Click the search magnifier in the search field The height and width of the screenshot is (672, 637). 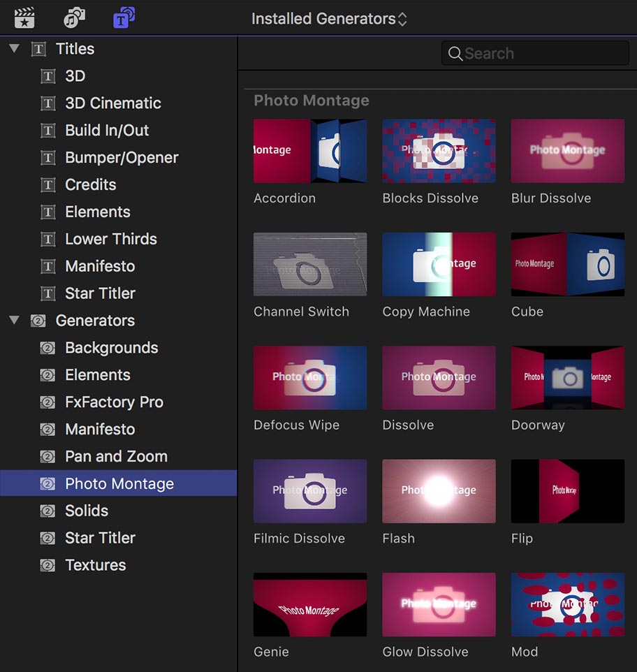click(x=455, y=53)
